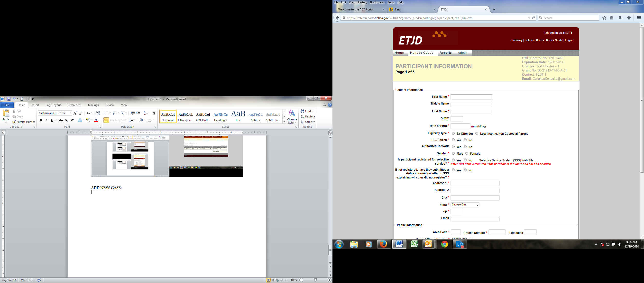This screenshot has width=644, height=283.
Task: Switch to the Page Layout ribbon tab
Action: click(x=53, y=105)
